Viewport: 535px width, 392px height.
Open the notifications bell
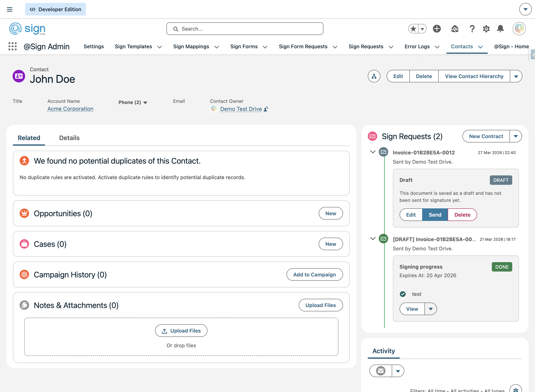click(500, 29)
